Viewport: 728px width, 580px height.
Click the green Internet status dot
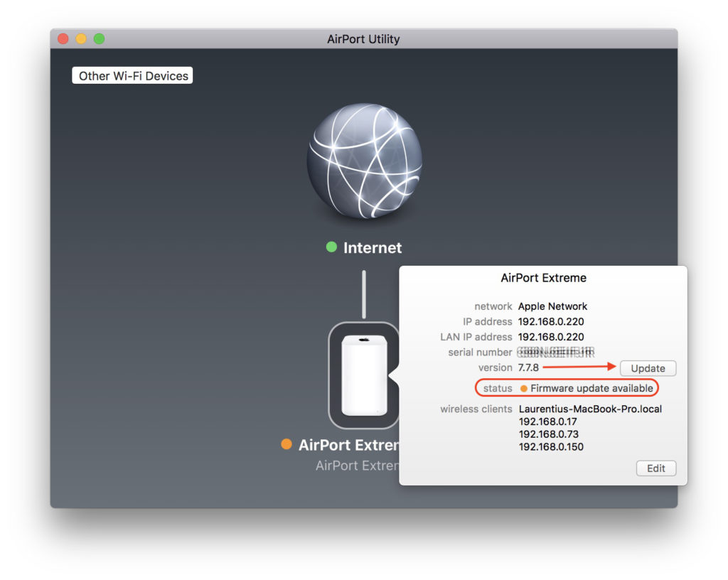pos(331,247)
